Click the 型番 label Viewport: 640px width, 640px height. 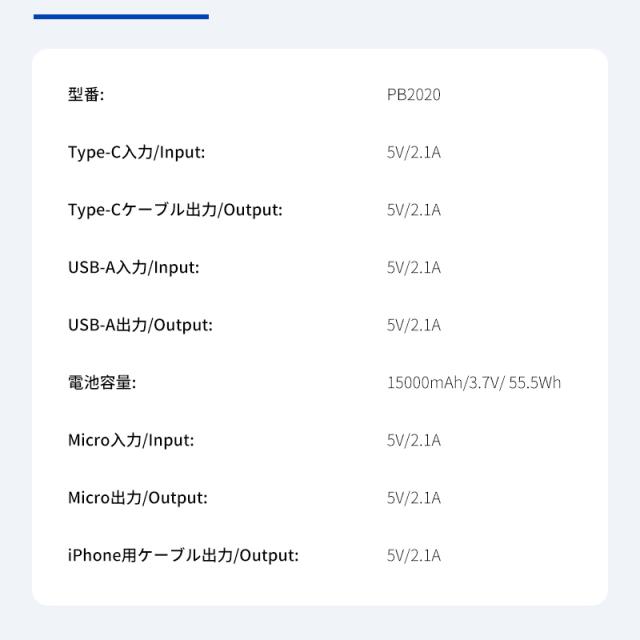coord(86,95)
